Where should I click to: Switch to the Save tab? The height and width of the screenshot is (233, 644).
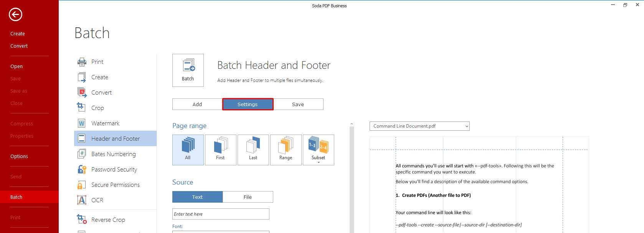pyautogui.click(x=298, y=104)
